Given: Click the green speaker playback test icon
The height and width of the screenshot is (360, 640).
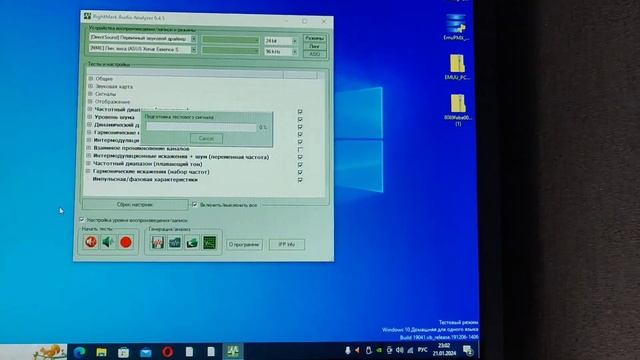Looking at the screenshot, I should tap(109, 242).
